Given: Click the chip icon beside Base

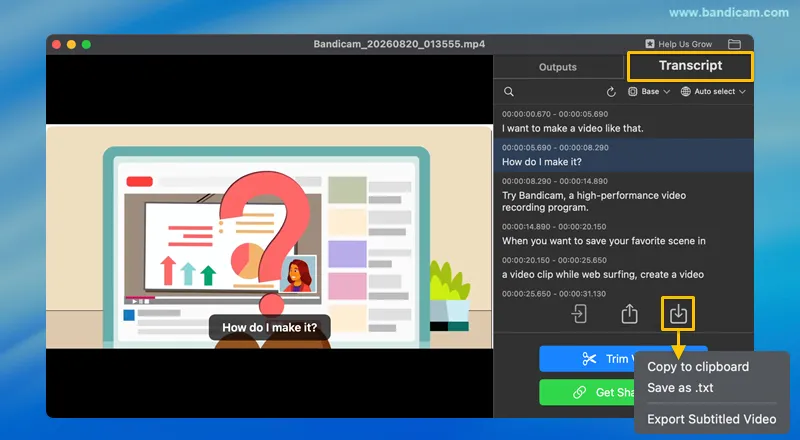Looking at the screenshot, I should tap(633, 92).
